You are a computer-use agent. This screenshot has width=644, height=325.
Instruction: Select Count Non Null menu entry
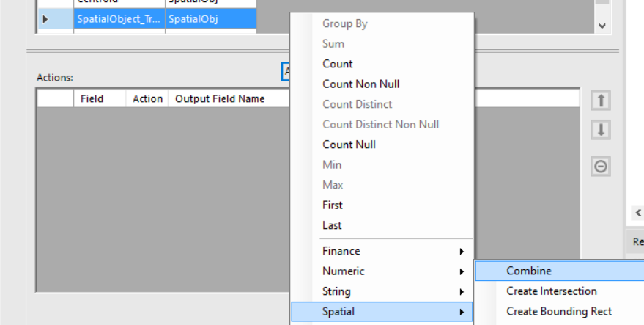coord(361,84)
